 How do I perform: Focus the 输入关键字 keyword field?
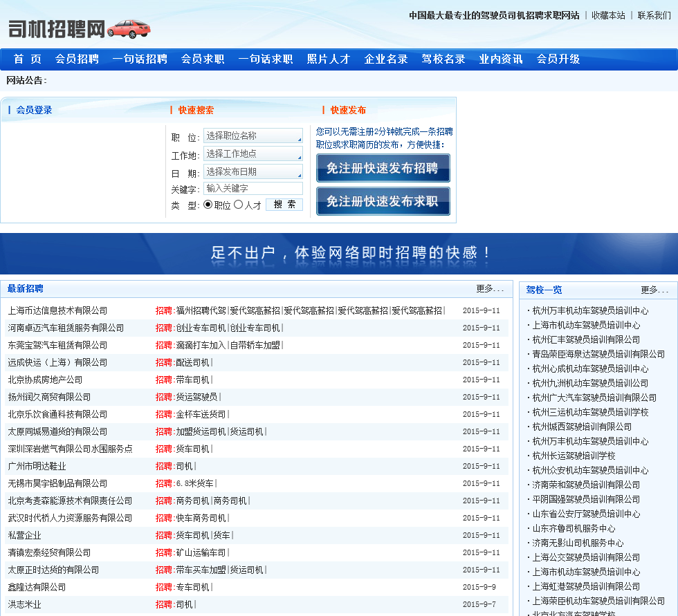(253, 188)
